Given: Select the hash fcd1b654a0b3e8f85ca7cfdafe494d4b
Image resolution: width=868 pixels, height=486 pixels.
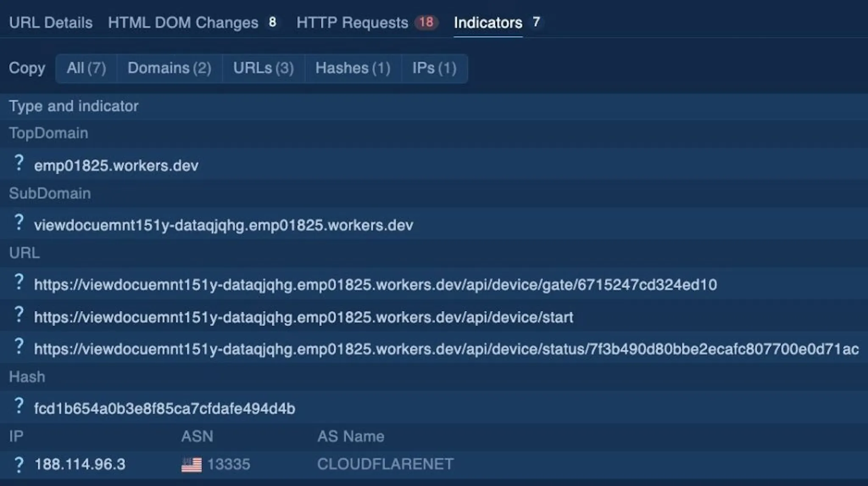Looking at the screenshot, I should [164, 408].
